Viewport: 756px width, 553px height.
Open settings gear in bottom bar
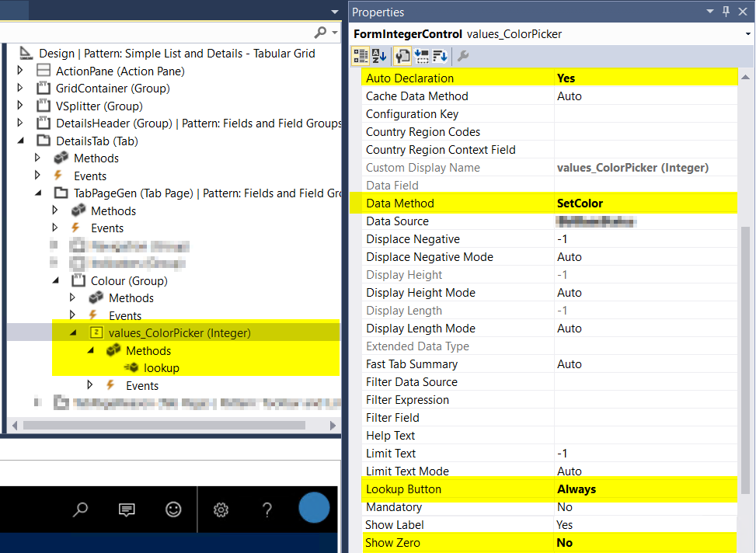[221, 510]
